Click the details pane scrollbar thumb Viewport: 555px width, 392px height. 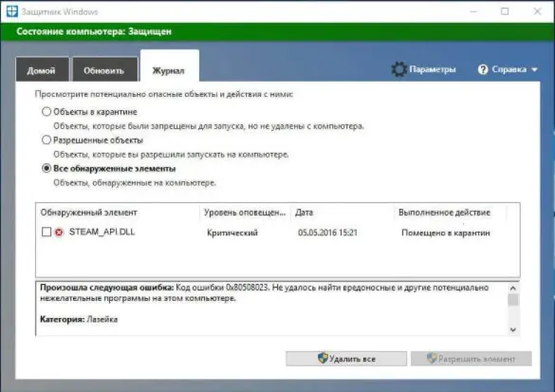point(513,300)
